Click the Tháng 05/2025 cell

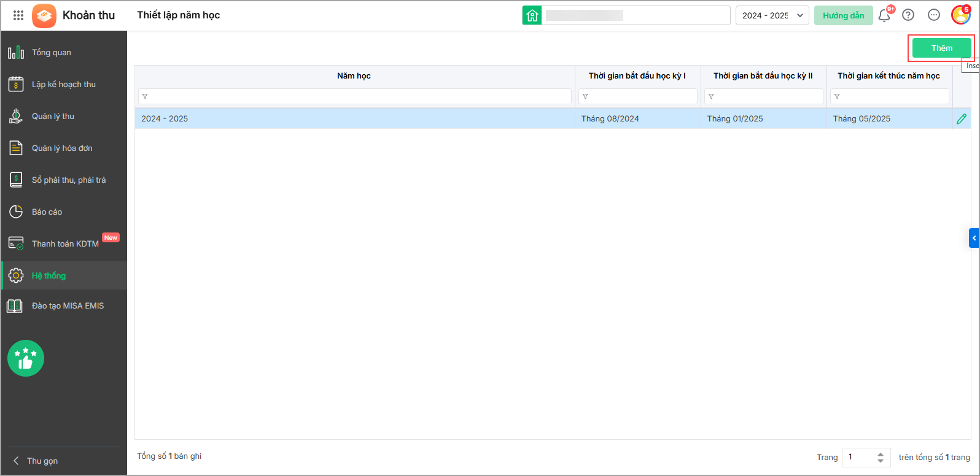[x=889, y=119]
